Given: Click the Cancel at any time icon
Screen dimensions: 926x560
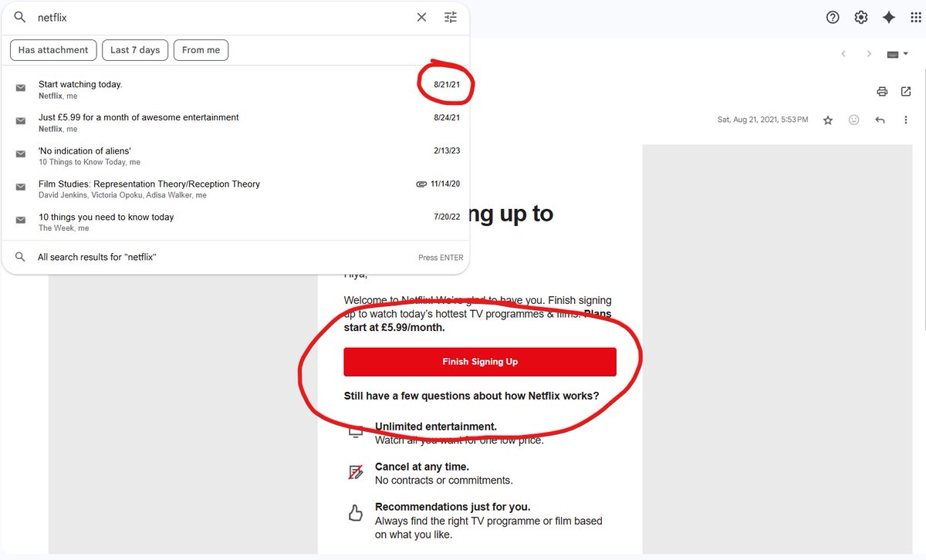Looking at the screenshot, I should pyautogui.click(x=356, y=473).
